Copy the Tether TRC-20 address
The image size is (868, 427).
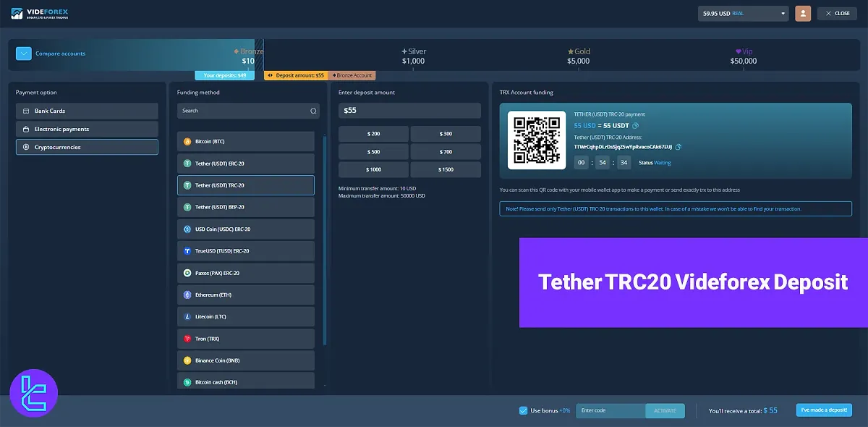pos(677,146)
